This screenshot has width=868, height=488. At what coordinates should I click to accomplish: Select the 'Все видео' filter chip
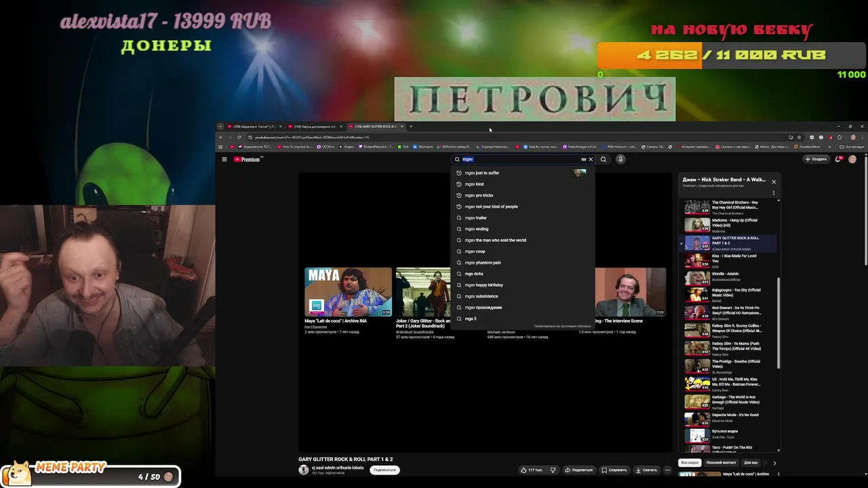pyautogui.click(x=690, y=463)
